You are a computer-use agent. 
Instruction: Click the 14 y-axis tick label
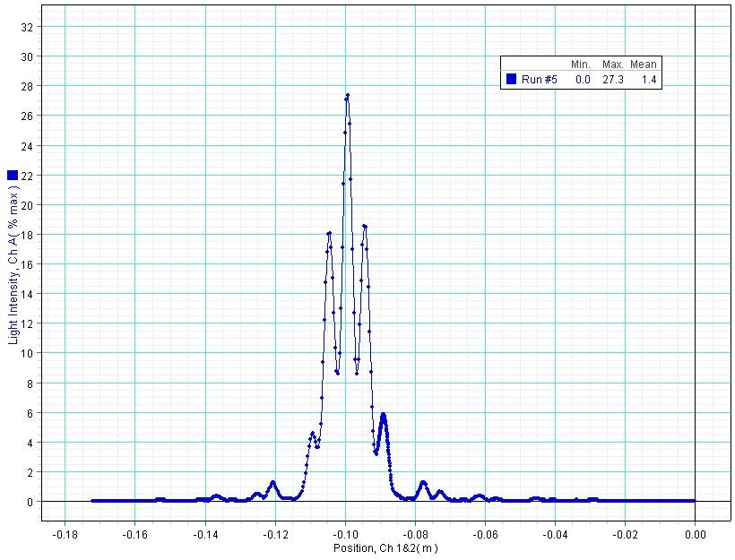[28, 294]
